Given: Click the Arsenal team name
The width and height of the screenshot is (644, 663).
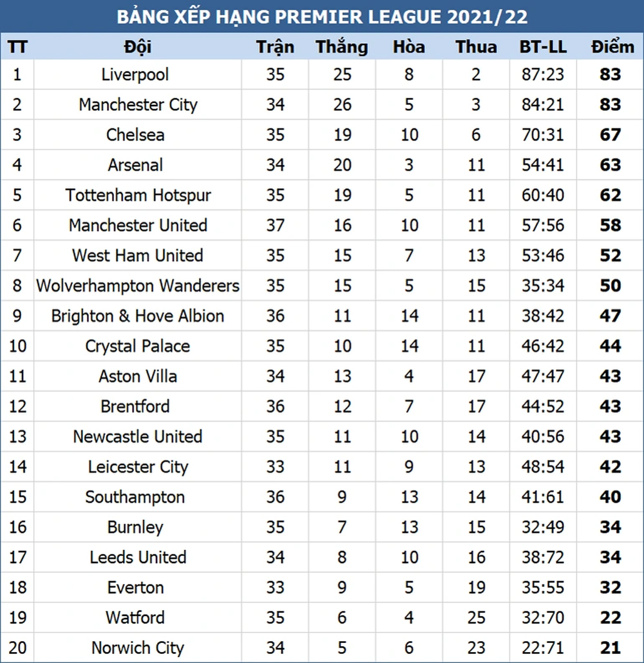Looking at the screenshot, I should (x=135, y=165).
